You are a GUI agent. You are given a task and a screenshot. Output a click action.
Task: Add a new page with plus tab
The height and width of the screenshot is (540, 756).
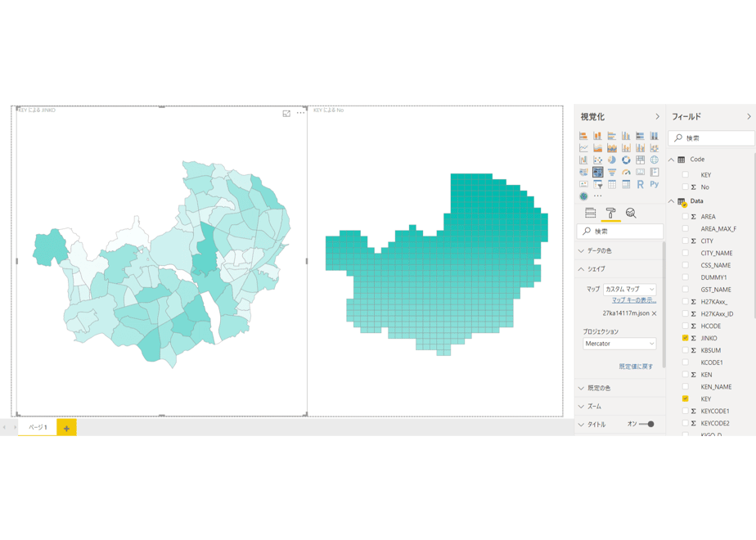click(66, 428)
